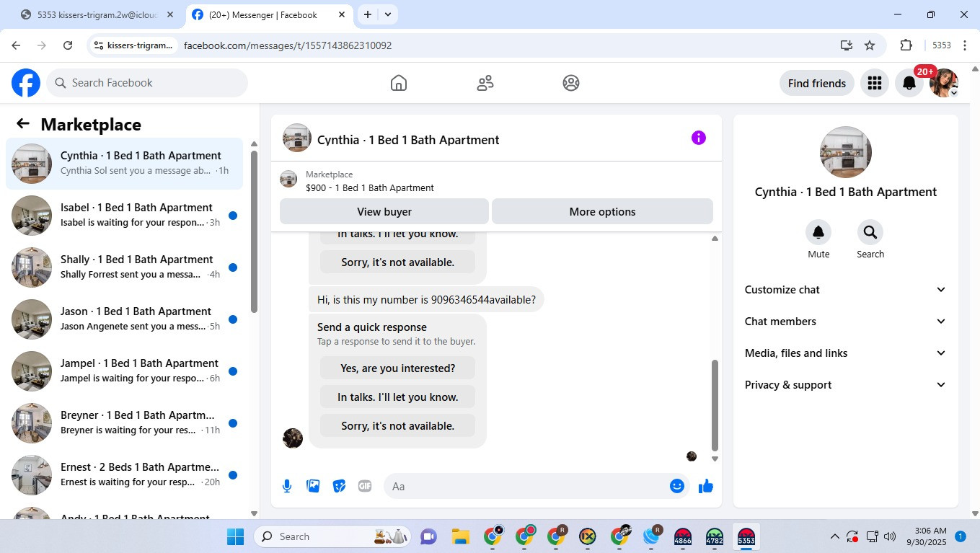980x553 pixels.
Task: Open Cynthia's apartment thumbnail in right panel
Action: (x=846, y=152)
